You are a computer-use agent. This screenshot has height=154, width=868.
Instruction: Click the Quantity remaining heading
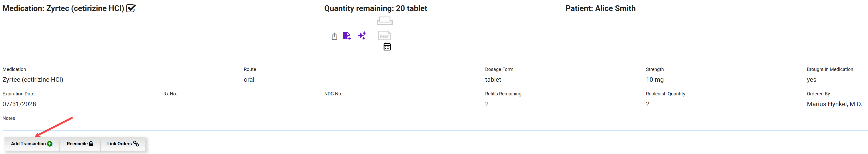coord(375,8)
